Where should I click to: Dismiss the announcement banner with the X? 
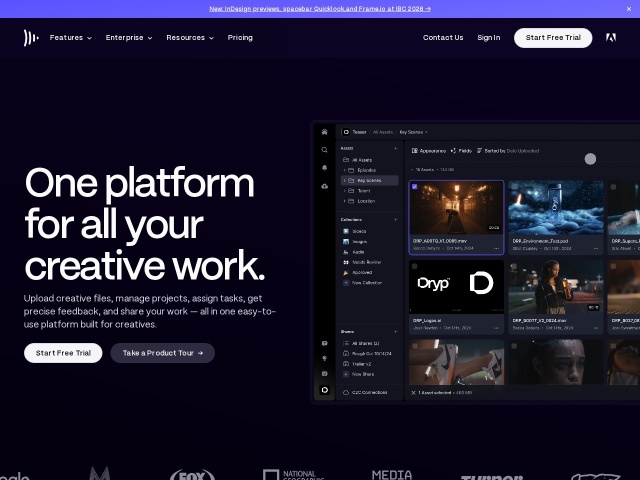click(629, 9)
